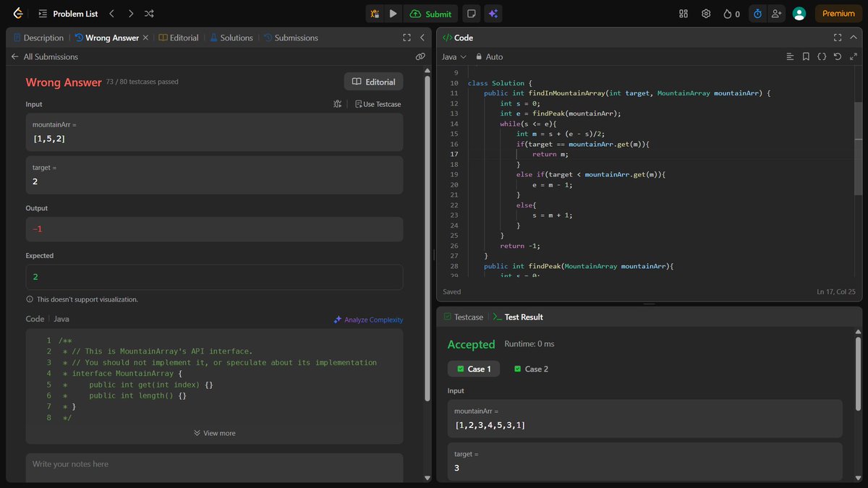
Task: Shuffle to a random problem
Action: [x=149, y=13]
